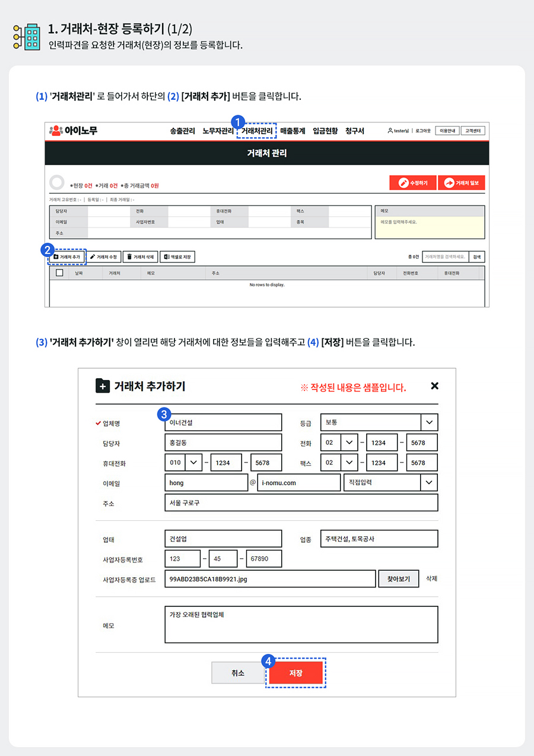Close the 거래처 추가하기 dialog with X

point(434,386)
